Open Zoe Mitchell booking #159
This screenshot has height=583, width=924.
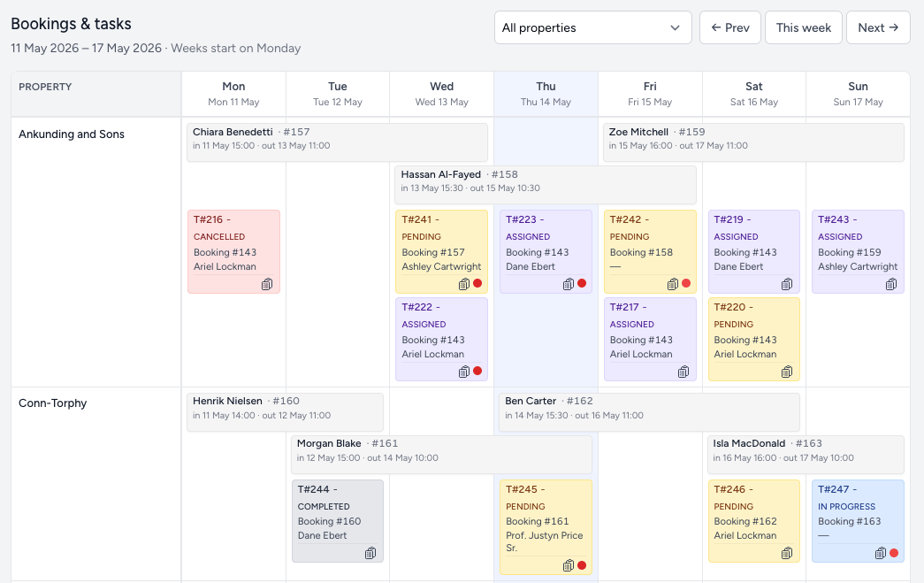(x=753, y=142)
